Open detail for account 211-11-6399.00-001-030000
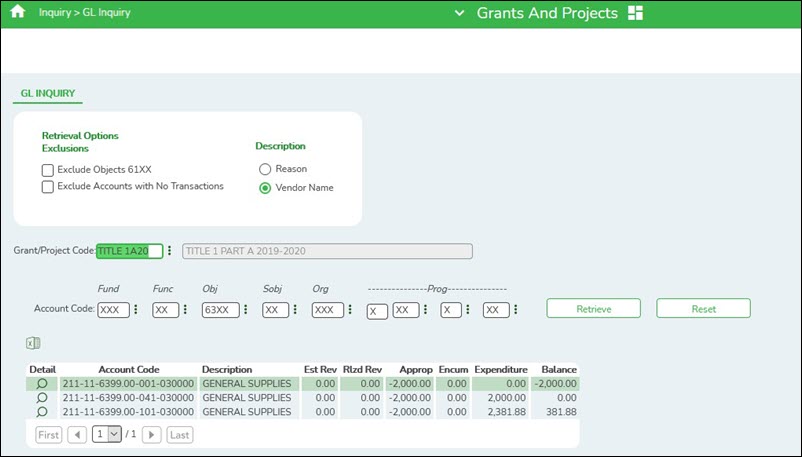Image resolution: width=802 pixels, height=457 pixels. pyautogui.click(x=42, y=383)
